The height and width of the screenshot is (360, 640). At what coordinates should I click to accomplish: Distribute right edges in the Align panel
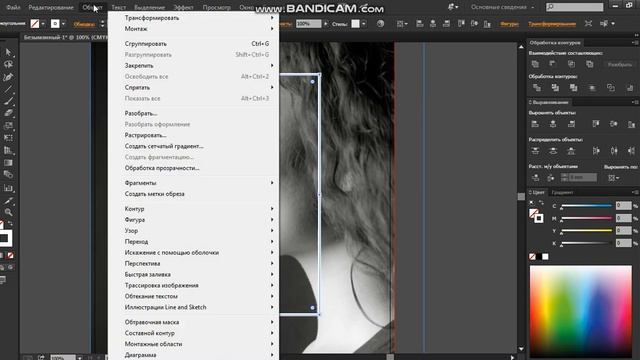tap(631, 151)
